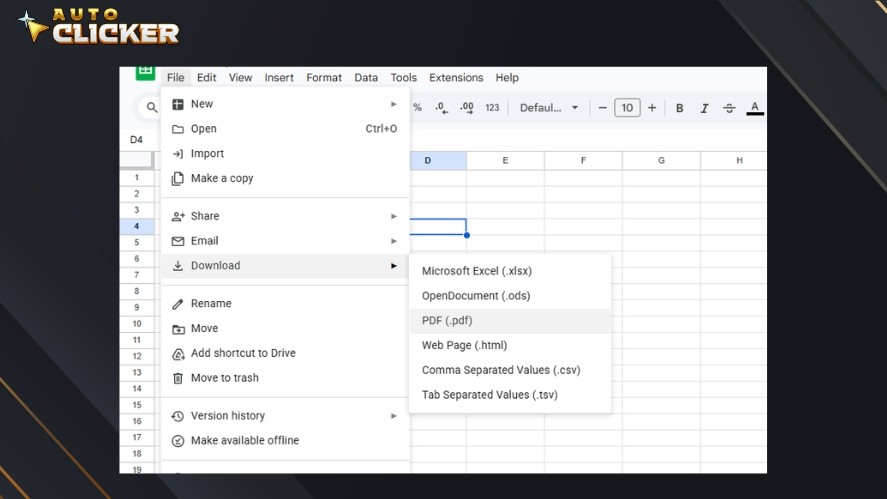Select Make a copy
The height and width of the screenshot is (499, 887).
pos(285,178)
